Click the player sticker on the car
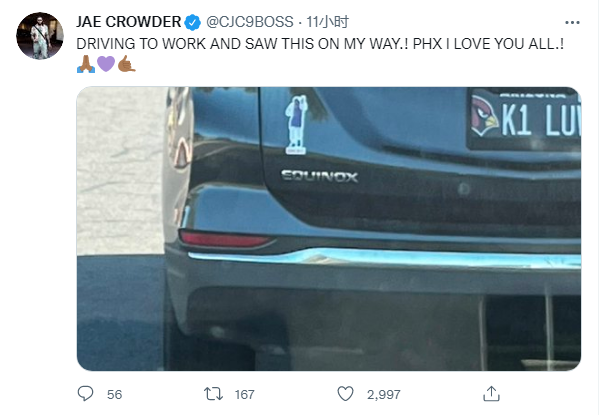The image size is (601, 415). [295, 124]
